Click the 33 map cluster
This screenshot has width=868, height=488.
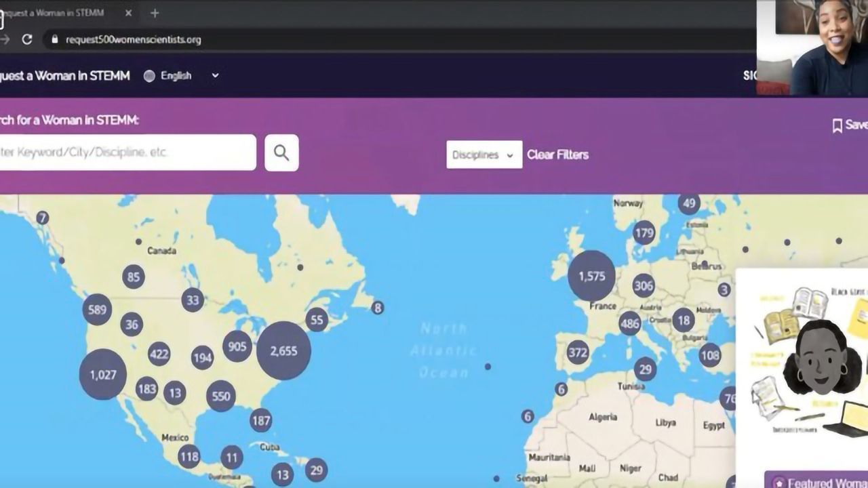point(193,300)
